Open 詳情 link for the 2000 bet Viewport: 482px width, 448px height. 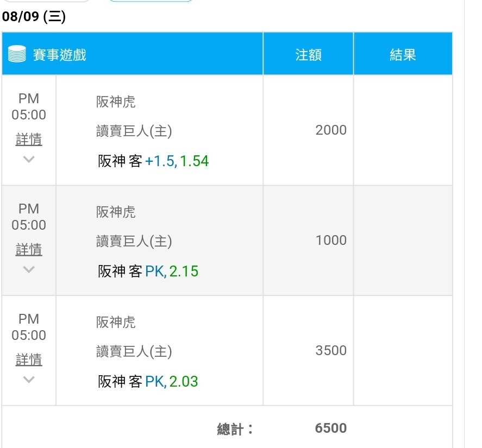coord(29,139)
